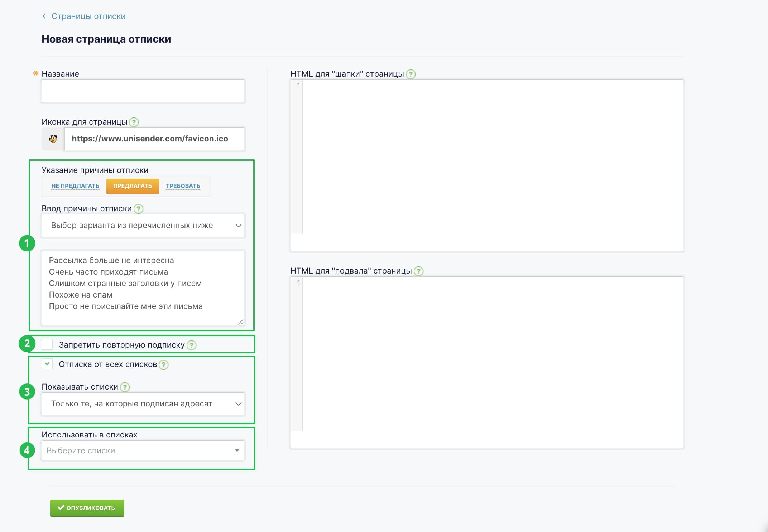This screenshot has width=768, height=532.
Task: Click text line Слишком странные заголовки у писем
Action: click(x=125, y=284)
